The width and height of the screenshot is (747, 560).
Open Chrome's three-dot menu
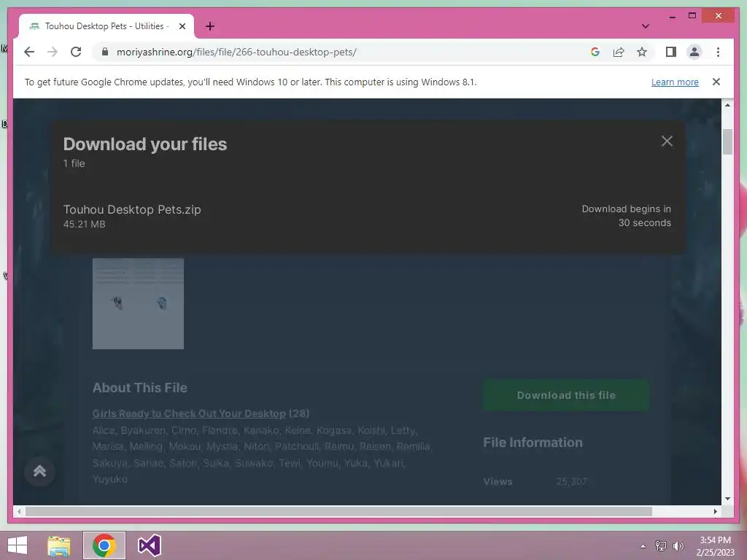(718, 52)
